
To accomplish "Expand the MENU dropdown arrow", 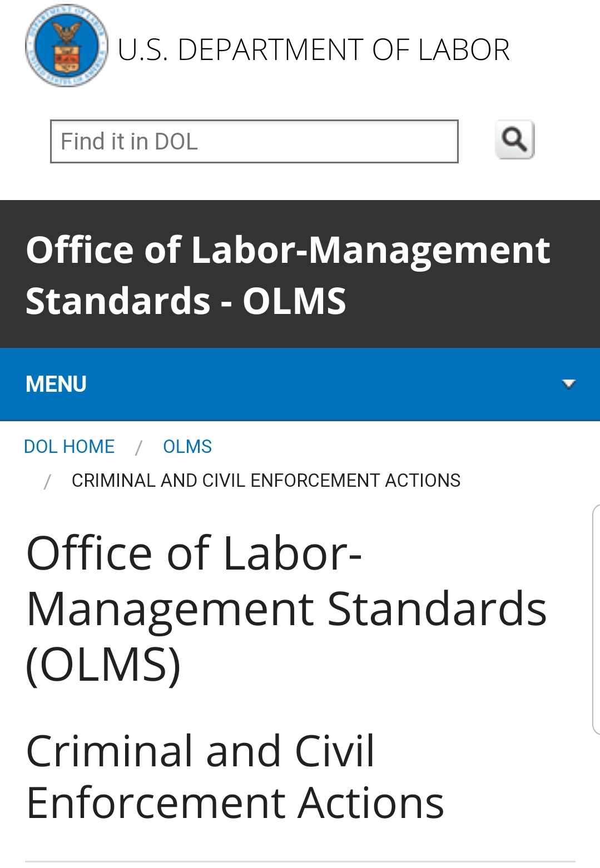I will [568, 383].
